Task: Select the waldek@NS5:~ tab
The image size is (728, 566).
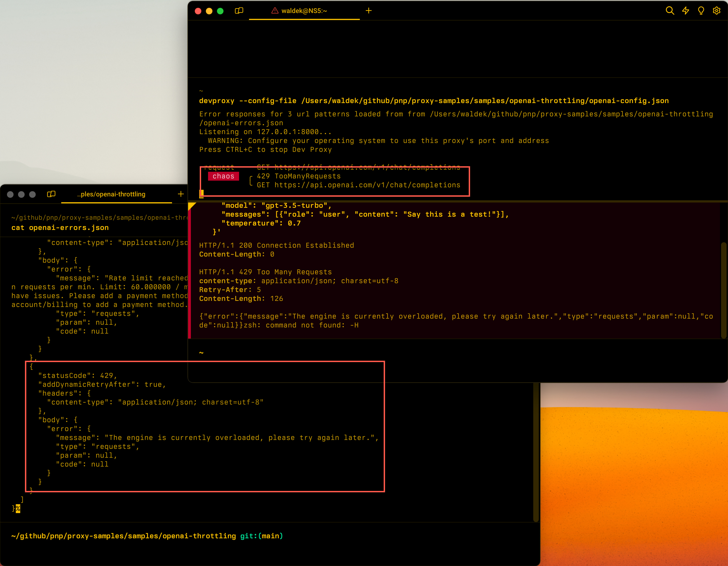Action: tap(304, 11)
